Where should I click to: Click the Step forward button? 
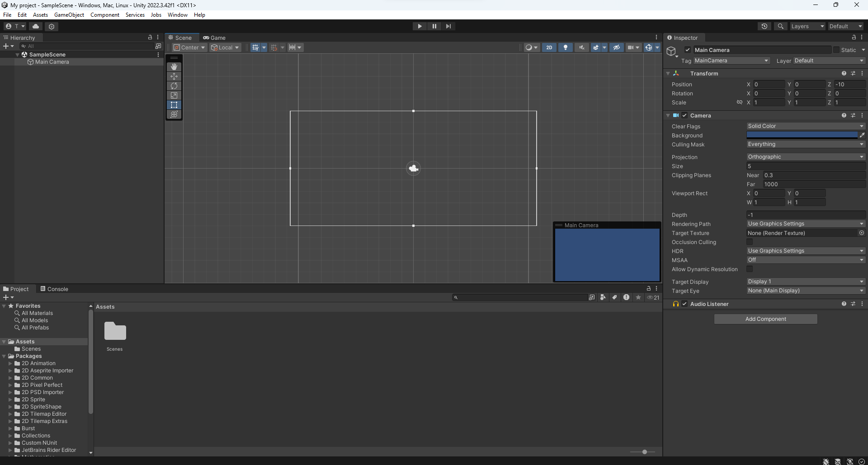coord(448,26)
